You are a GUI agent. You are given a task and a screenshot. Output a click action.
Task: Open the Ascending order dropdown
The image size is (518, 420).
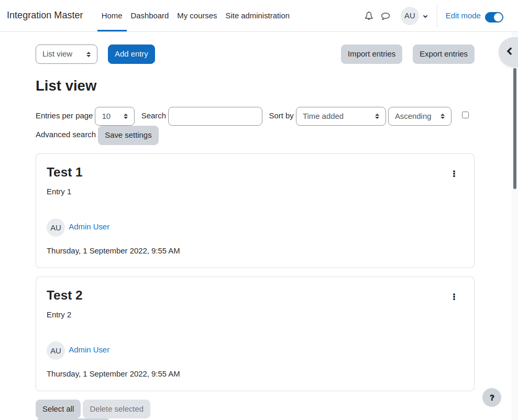point(420,116)
